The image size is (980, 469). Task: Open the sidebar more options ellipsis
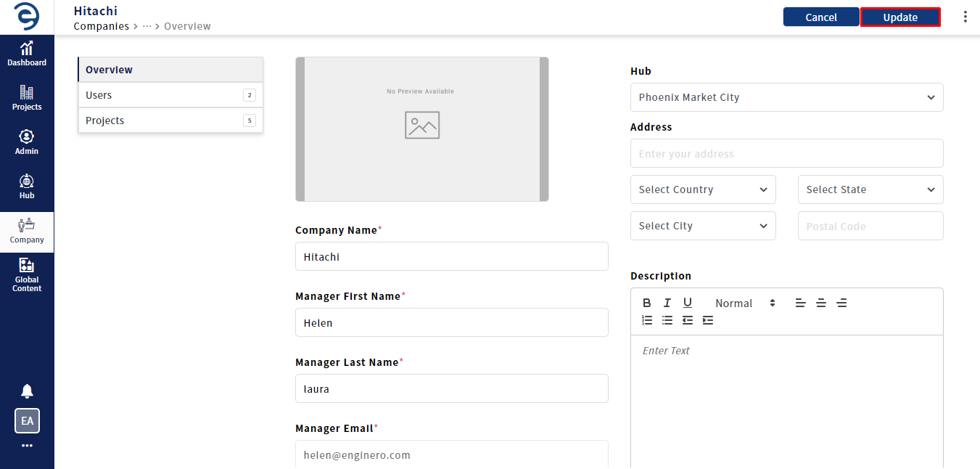(x=27, y=446)
